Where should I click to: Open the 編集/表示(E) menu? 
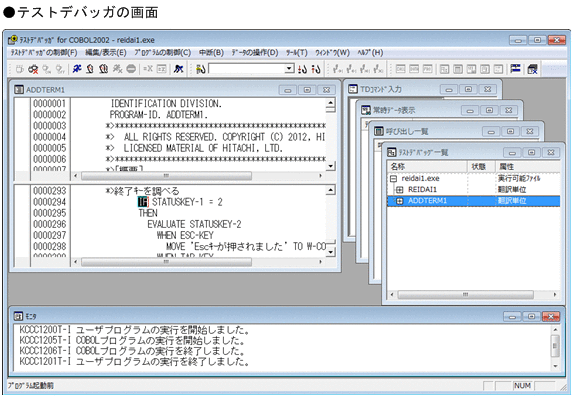tap(106, 52)
